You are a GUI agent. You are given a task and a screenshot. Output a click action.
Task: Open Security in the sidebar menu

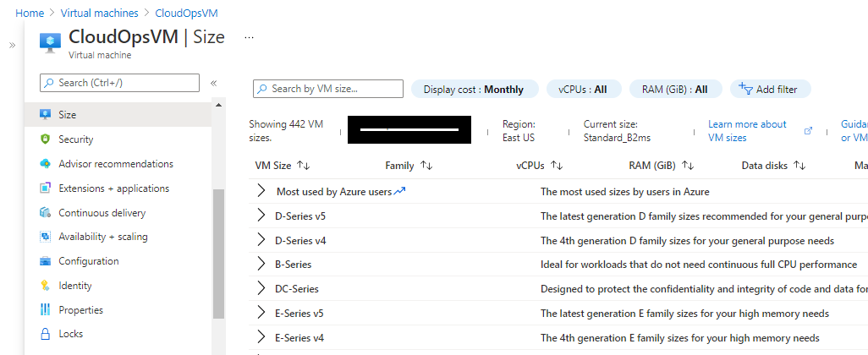76,139
